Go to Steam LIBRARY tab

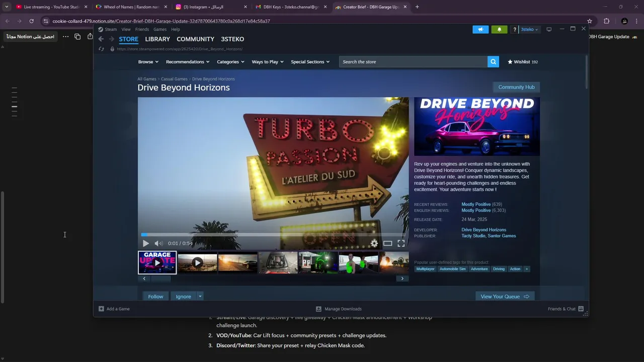coord(157,39)
